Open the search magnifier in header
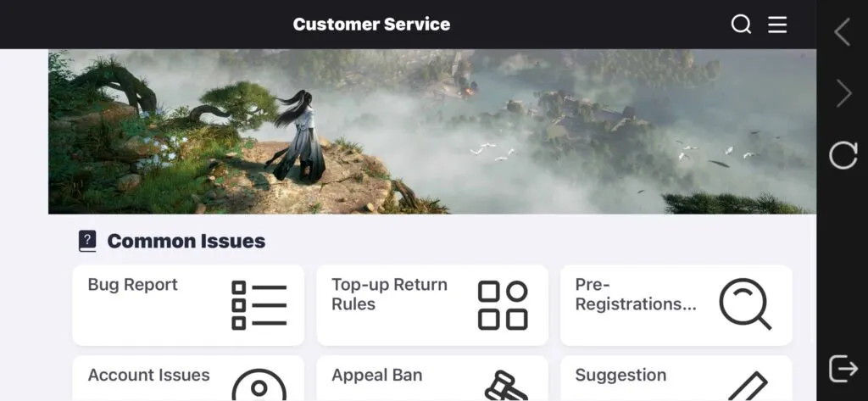 [x=741, y=25]
